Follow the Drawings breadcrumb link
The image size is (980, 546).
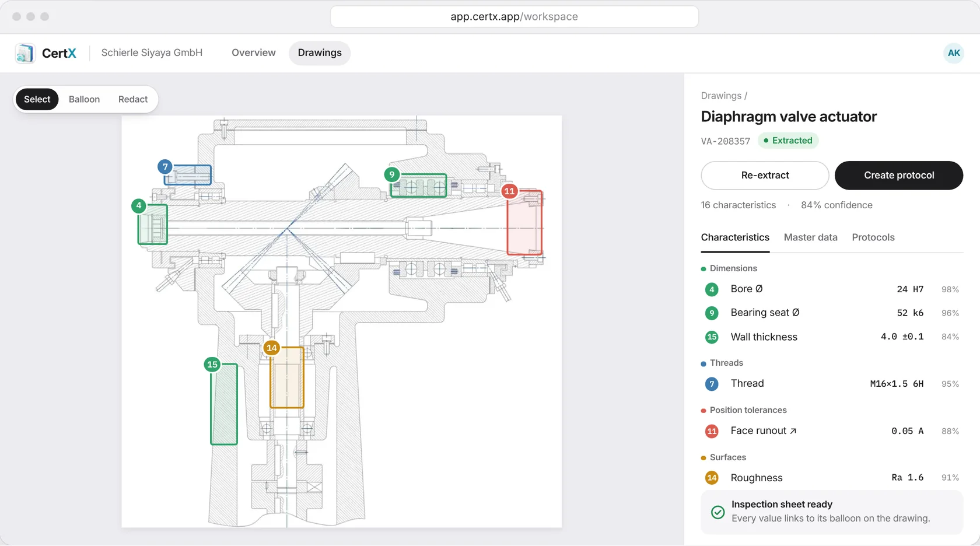(x=721, y=96)
